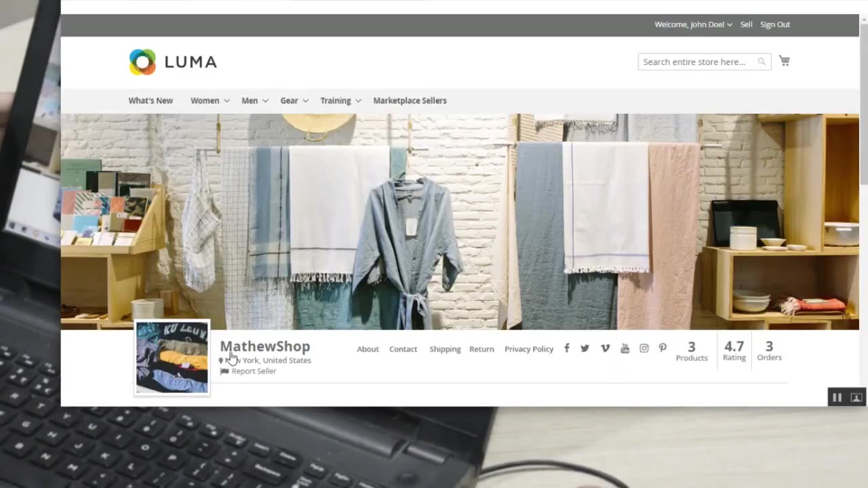
Task: Open the seller About tab
Action: click(368, 349)
